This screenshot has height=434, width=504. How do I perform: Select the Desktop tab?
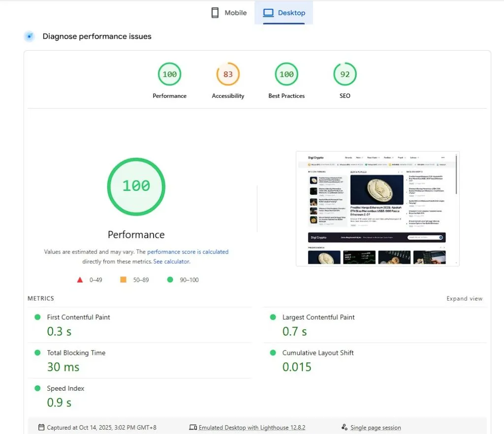tap(284, 13)
